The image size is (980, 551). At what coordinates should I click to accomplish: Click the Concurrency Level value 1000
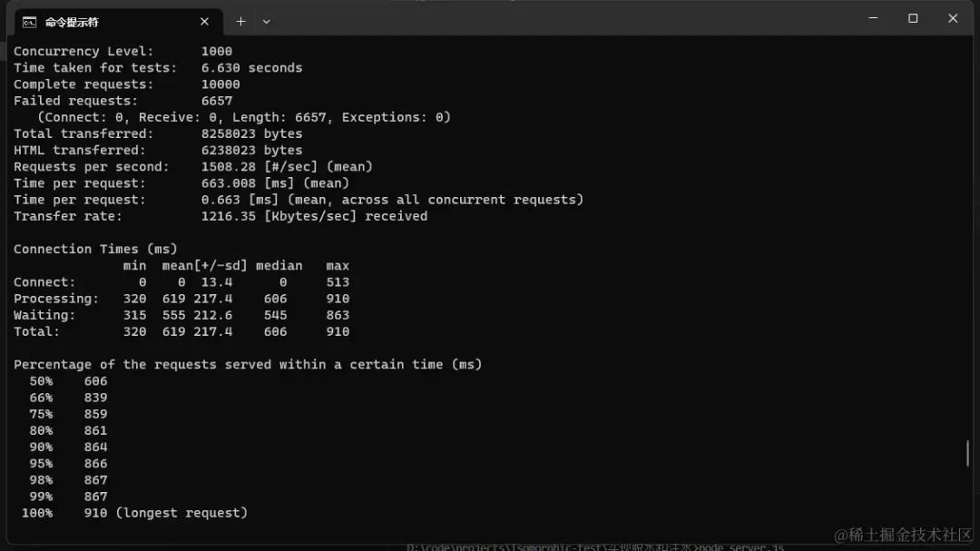point(216,51)
